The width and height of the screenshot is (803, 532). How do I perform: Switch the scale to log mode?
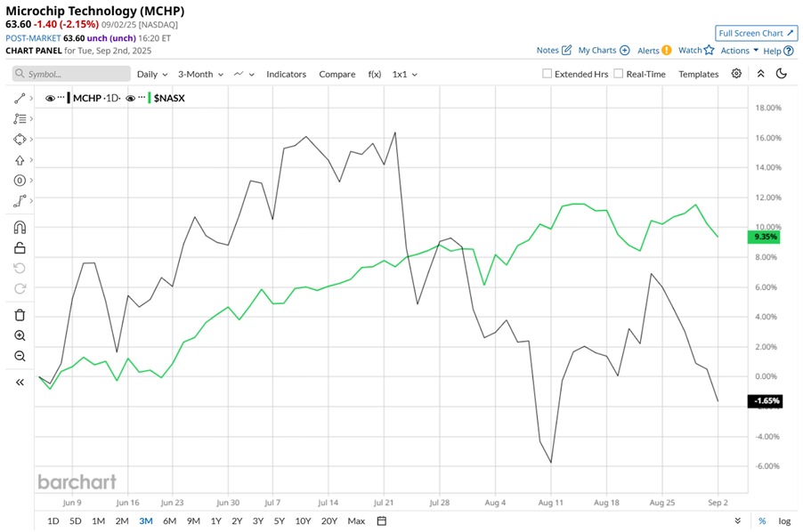(784, 520)
